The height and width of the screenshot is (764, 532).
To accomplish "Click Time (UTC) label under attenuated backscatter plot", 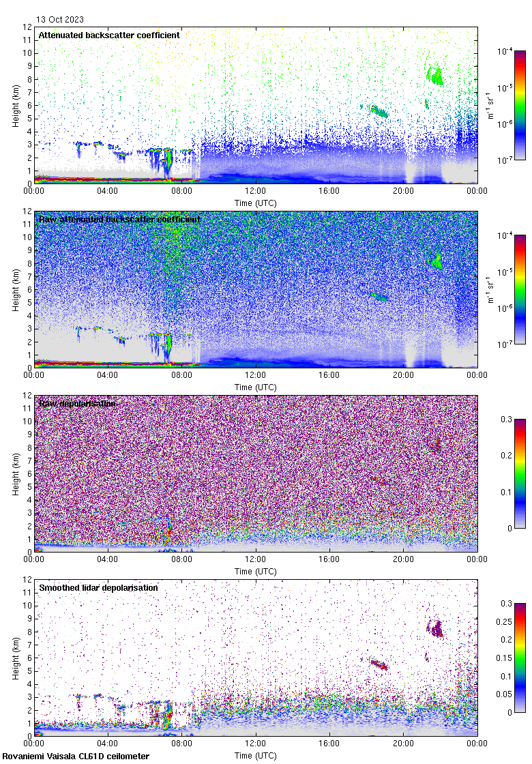I will [x=255, y=203].
